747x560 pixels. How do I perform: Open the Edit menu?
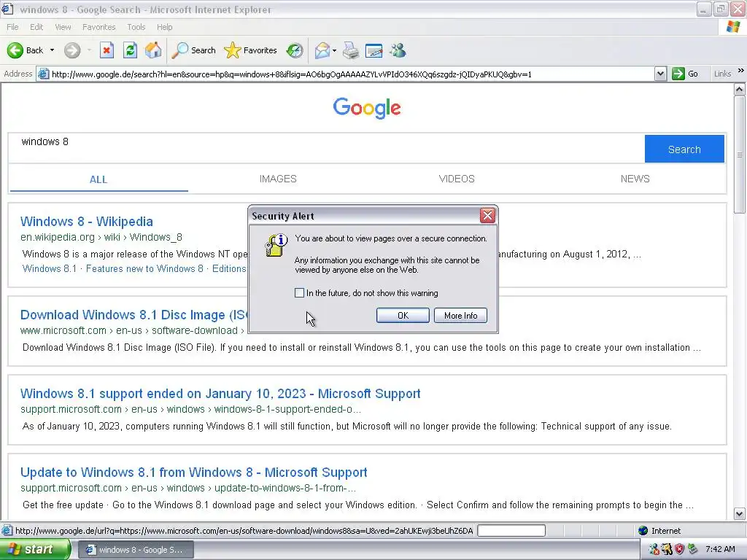(x=36, y=27)
